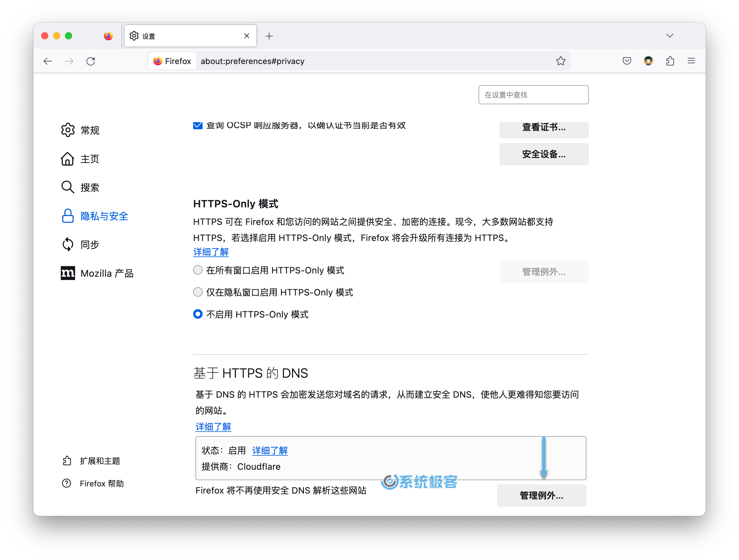Open the 搜索 settings category

[80, 187]
